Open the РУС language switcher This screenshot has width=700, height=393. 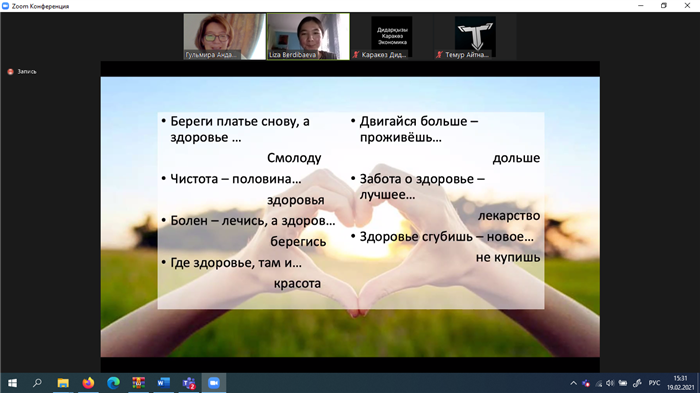pyautogui.click(x=654, y=383)
